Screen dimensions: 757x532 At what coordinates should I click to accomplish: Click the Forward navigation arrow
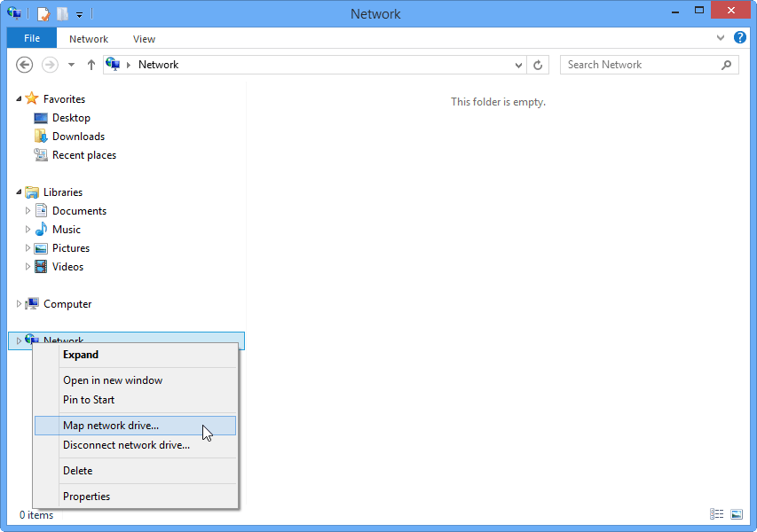tap(50, 65)
